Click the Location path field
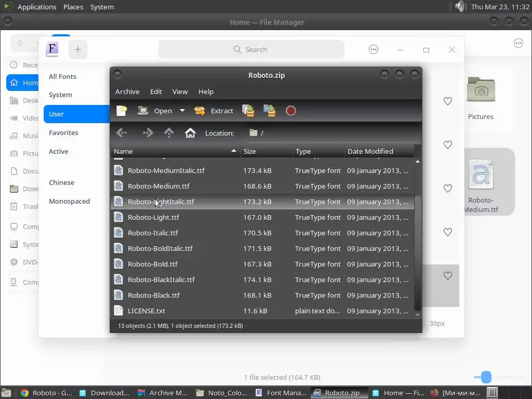 (332, 133)
